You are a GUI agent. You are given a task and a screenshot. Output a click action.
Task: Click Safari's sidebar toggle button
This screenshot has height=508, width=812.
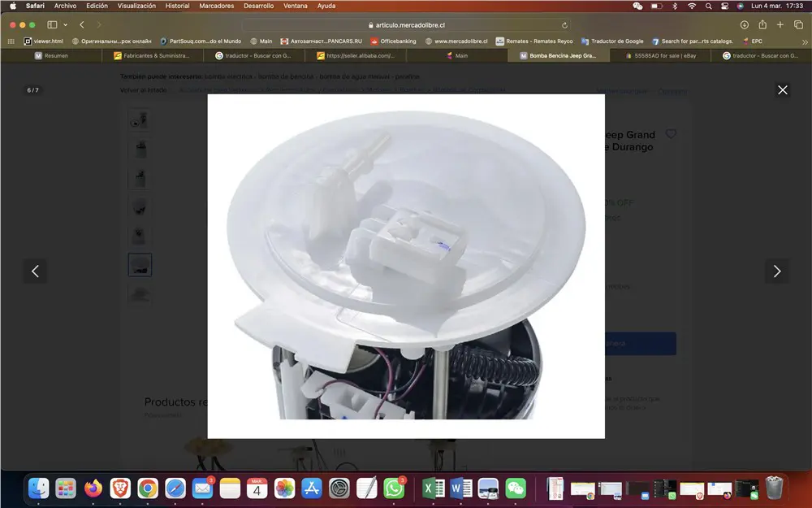click(53, 25)
